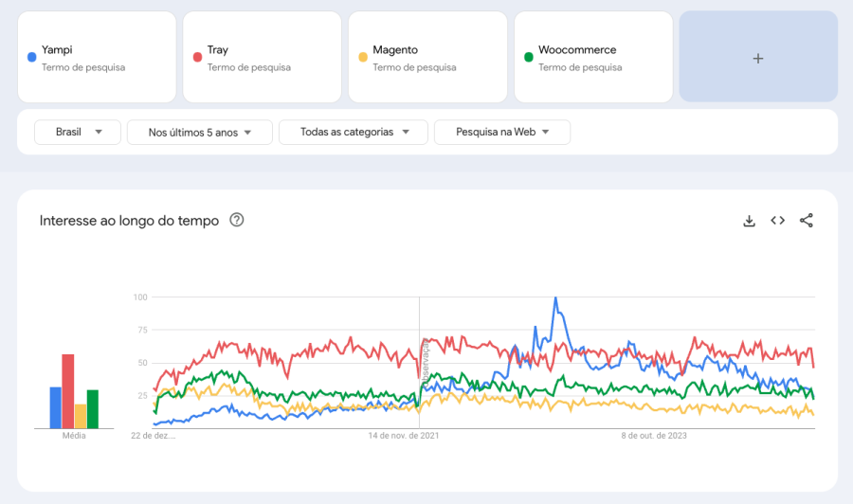Open help for Interesse ao longo do tempo
The height and width of the screenshot is (504, 853).
pyautogui.click(x=237, y=220)
